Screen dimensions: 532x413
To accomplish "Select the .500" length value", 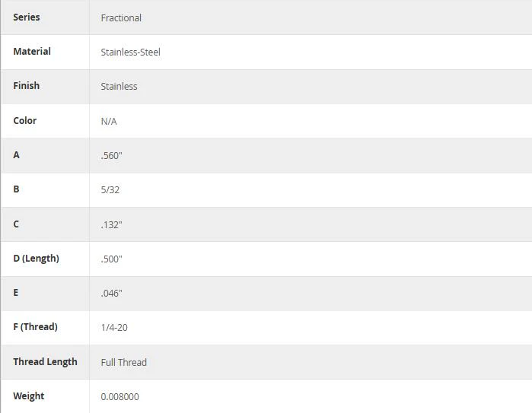I will coord(111,259).
